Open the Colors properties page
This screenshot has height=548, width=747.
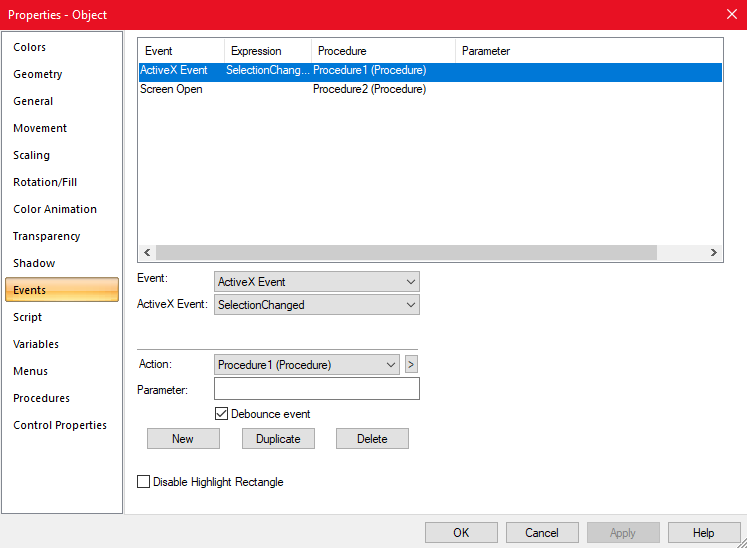[x=30, y=47]
